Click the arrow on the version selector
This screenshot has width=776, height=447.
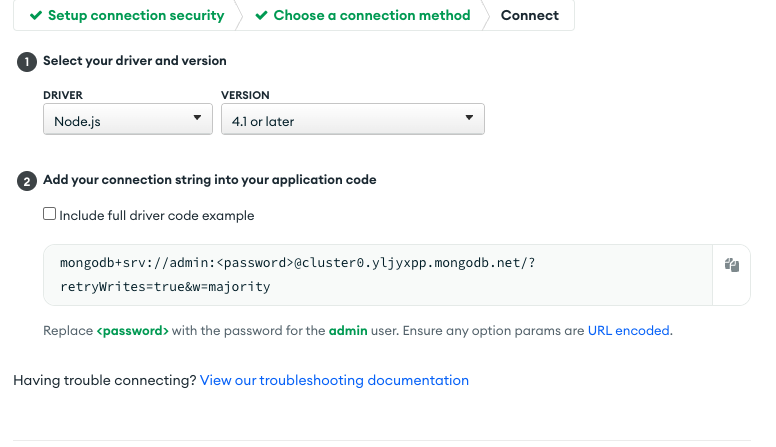coord(469,118)
